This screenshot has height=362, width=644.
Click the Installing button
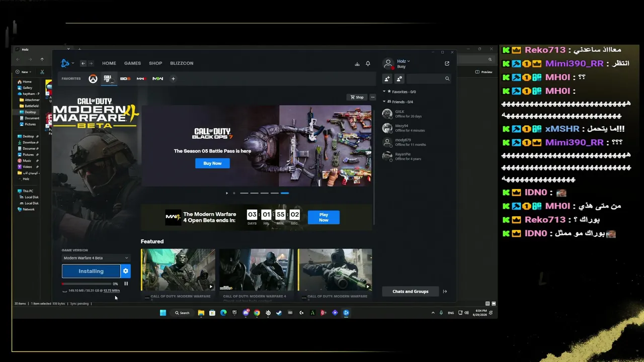click(x=91, y=271)
